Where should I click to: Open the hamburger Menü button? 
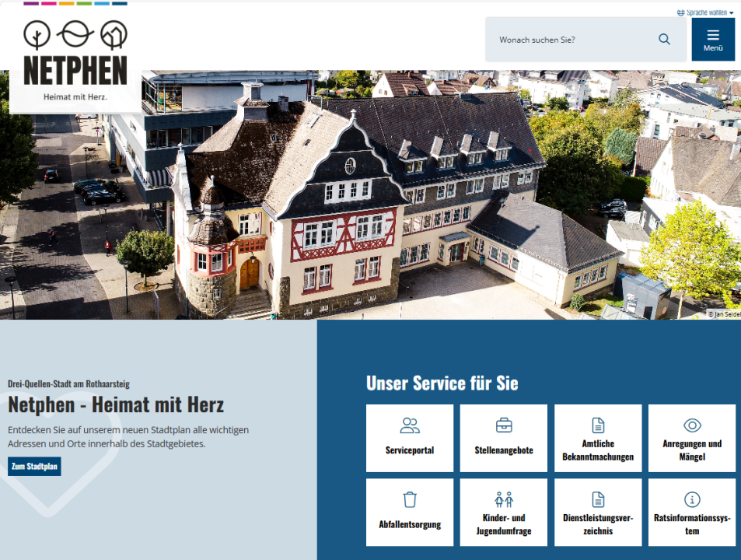coord(713,40)
